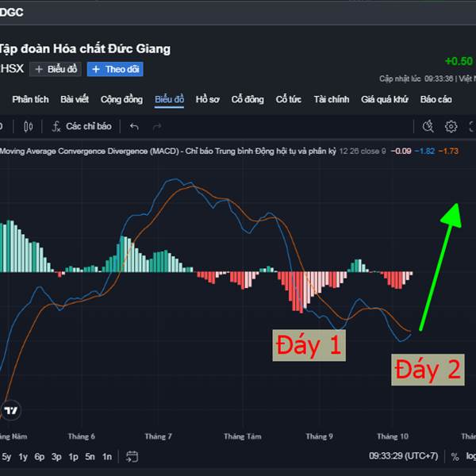The image size is (476, 476).
Task: Set range to 1p
Action: tap(73, 457)
